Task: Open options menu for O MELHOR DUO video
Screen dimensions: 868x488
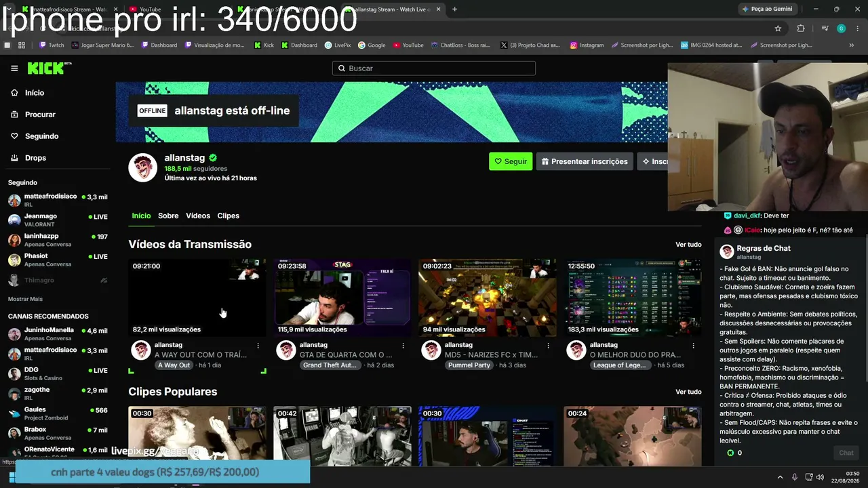Action: [693, 346]
